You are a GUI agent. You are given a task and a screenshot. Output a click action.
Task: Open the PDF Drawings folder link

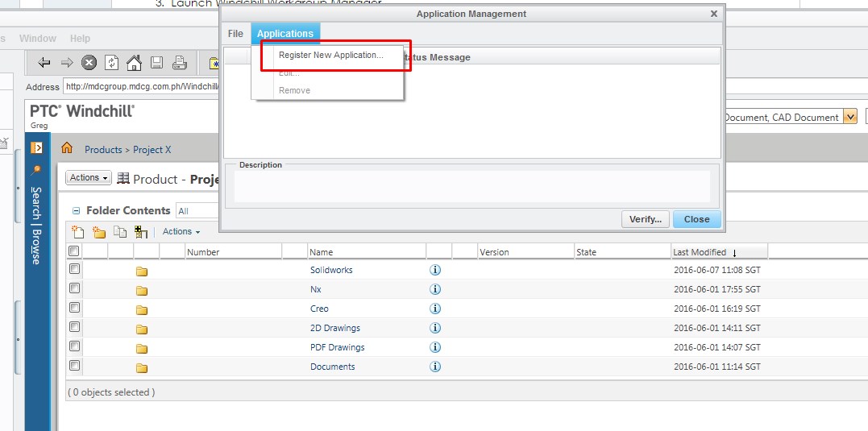[x=337, y=347]
